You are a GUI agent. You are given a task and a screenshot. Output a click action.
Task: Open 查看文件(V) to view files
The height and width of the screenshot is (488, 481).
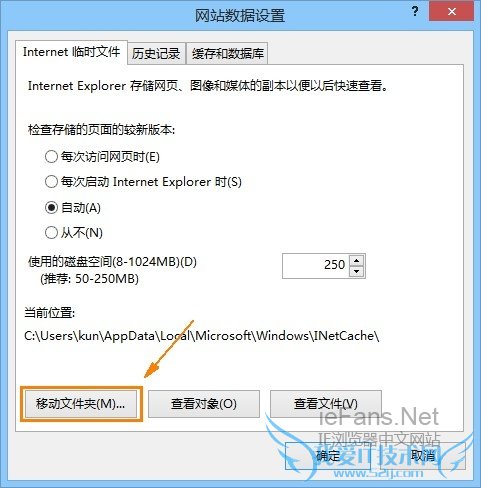[326, 404]
